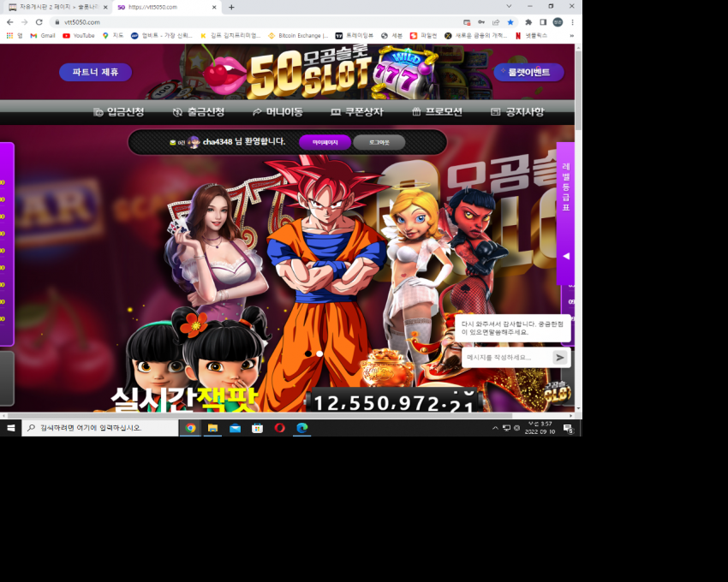Click the 룰렛이벤트 button
Viewport: 728px width, 582px height.
[528, 72]
